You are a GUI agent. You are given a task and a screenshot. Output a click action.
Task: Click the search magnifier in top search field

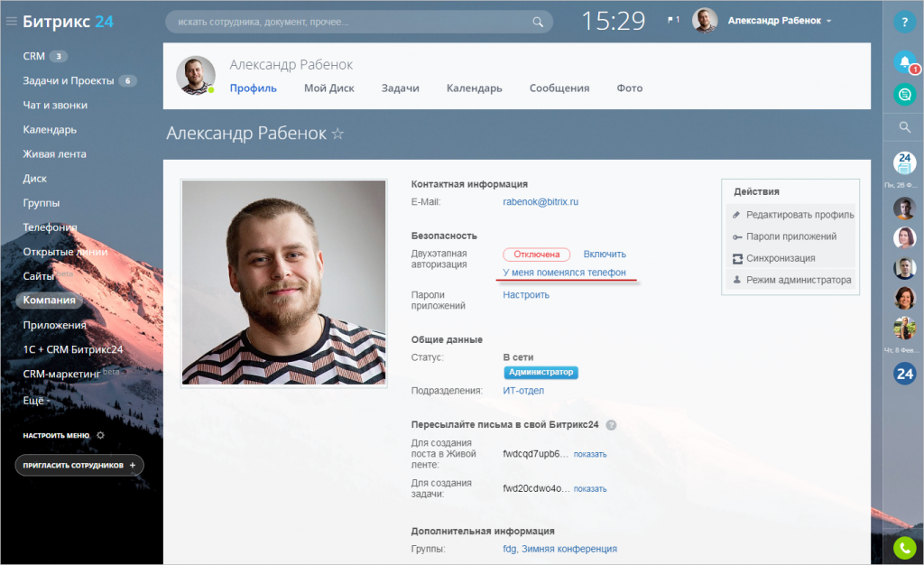pyautogui.click(x=538, y=22)
